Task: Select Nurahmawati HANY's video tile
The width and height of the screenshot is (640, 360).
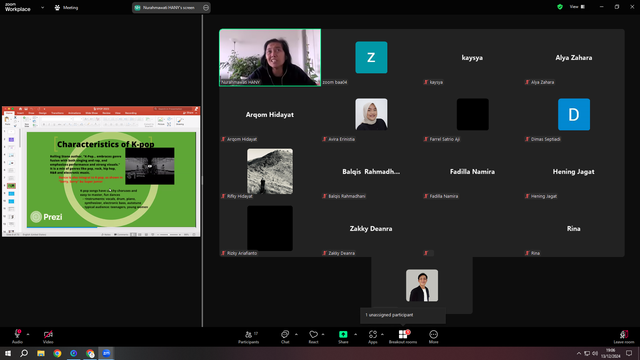Action: (270, 57)
